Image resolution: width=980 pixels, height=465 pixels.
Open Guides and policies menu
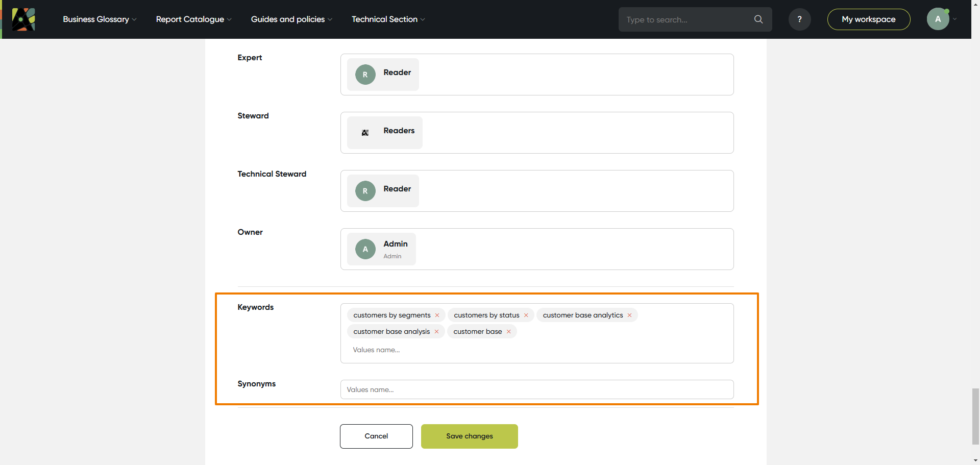[291, 19]
